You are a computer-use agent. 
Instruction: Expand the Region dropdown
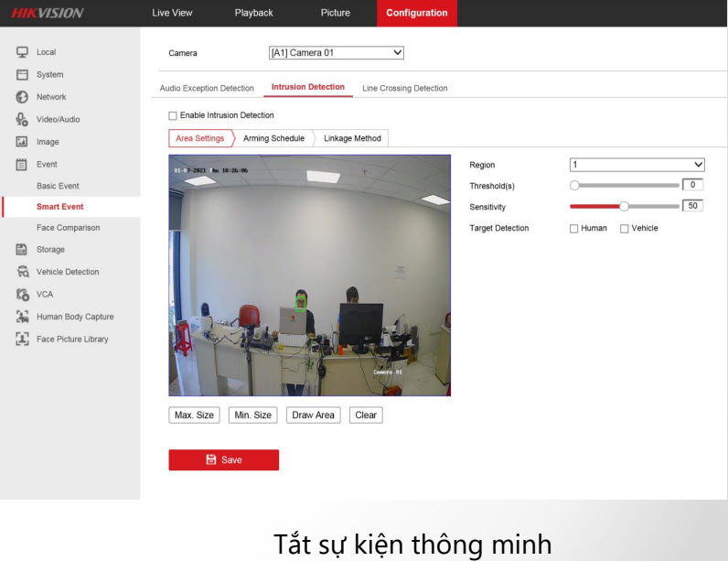point(637,165)
